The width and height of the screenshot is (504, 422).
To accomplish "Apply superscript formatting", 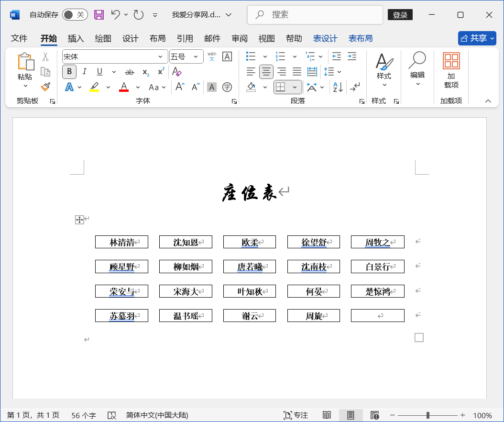I will click(x=161, y=71).
